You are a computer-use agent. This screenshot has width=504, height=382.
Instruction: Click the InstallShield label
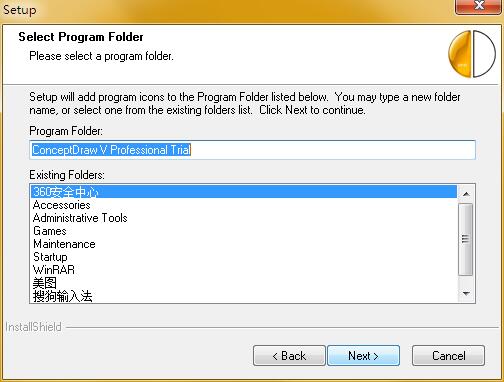point(33,327)
